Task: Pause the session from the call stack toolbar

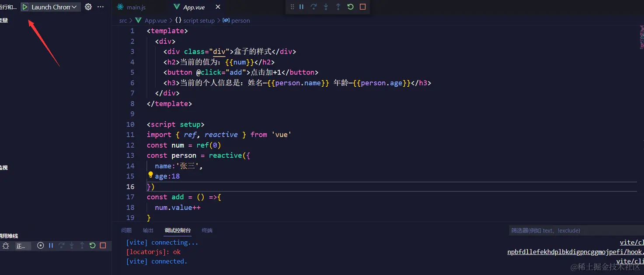Action: coord(51,246)
